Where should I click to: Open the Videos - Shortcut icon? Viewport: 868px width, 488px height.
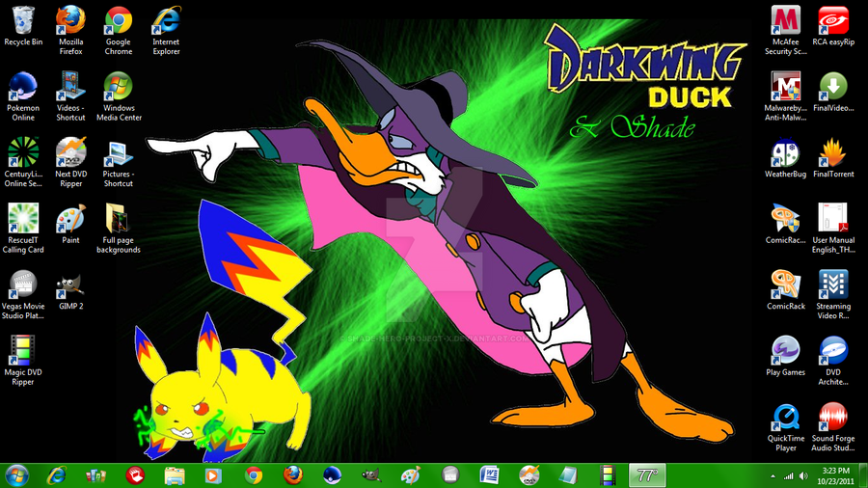click(70, 96)
